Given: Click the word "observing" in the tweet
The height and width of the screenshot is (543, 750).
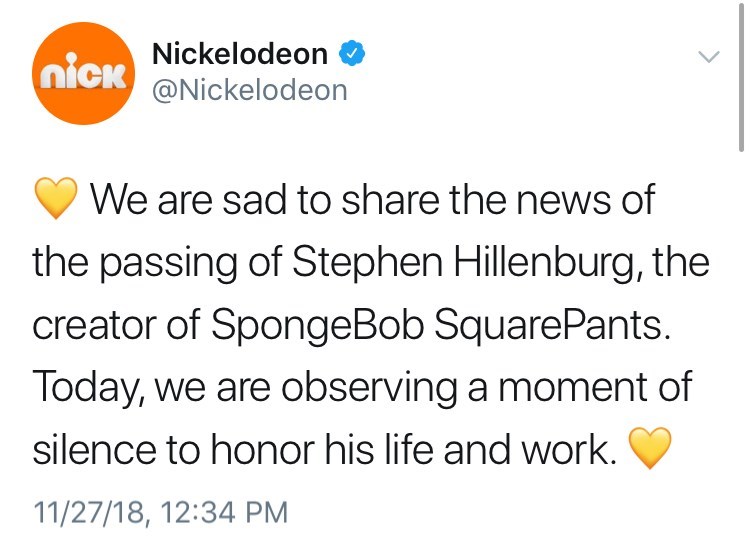Looking at the screenshot, I should click(x=375, y=389).
